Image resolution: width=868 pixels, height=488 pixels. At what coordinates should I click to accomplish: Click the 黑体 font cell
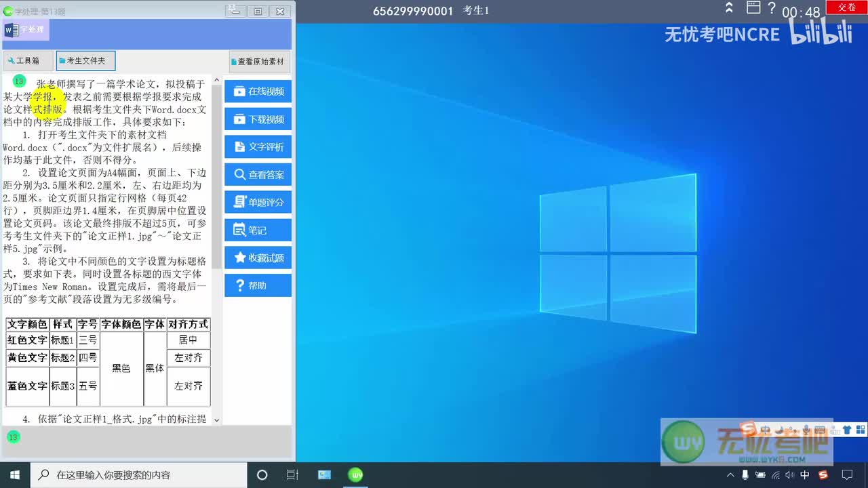[155, 369]
